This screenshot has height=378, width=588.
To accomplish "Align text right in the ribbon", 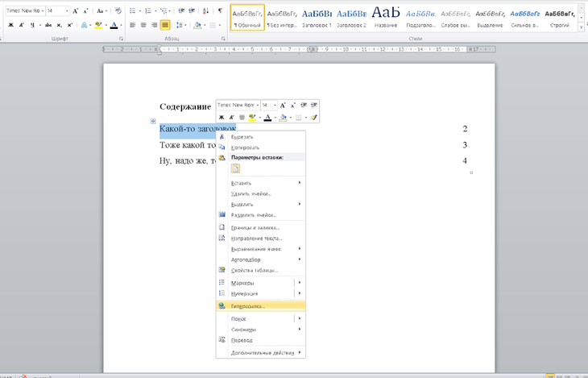I will click(x=154, y=25).
